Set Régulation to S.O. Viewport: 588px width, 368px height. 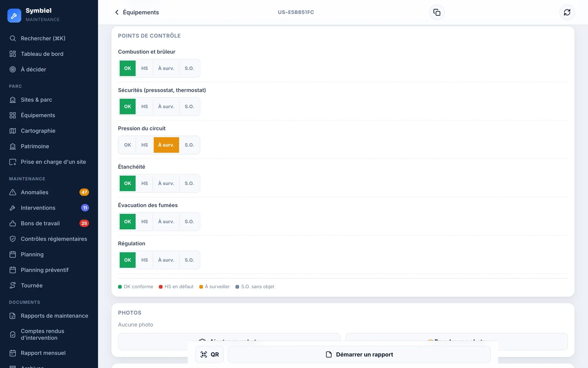189,260
